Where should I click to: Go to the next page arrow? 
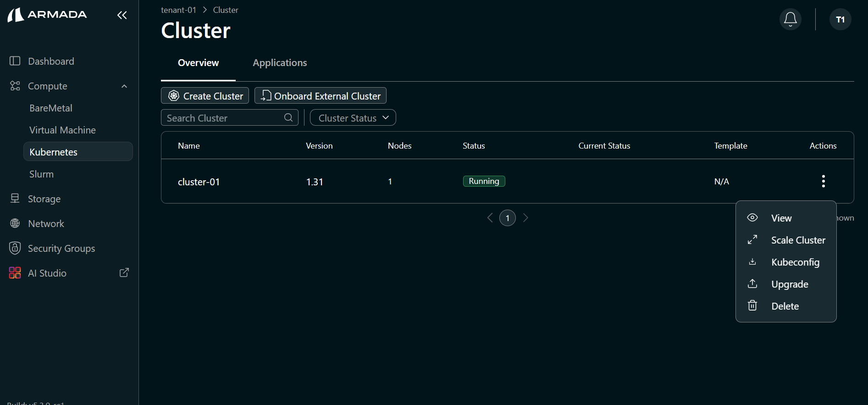tap(525, 218)
